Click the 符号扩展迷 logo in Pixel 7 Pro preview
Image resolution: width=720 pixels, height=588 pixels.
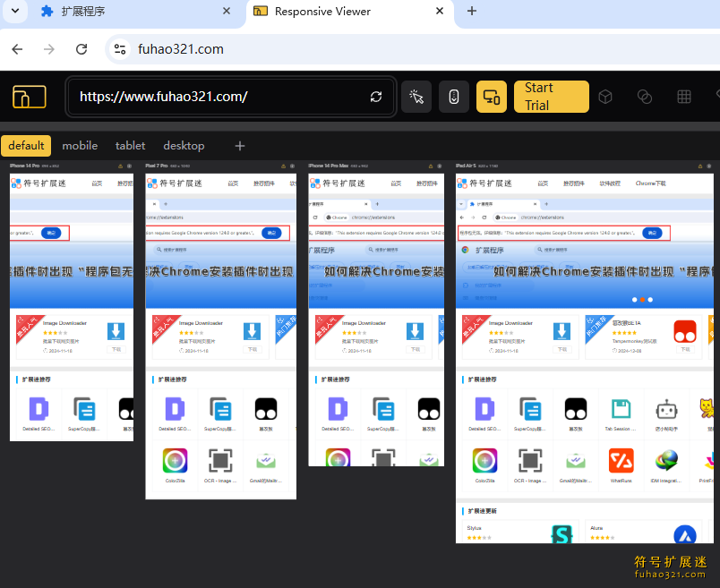(175, 183)
